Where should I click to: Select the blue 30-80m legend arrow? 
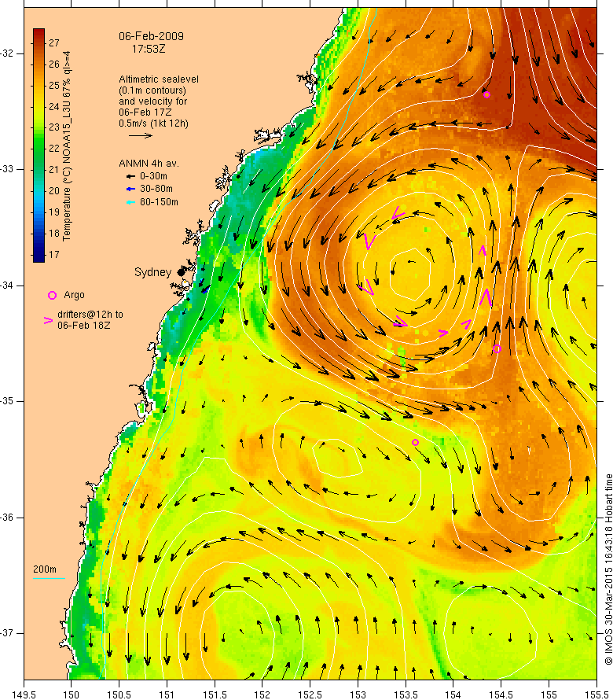pos(130,190)
